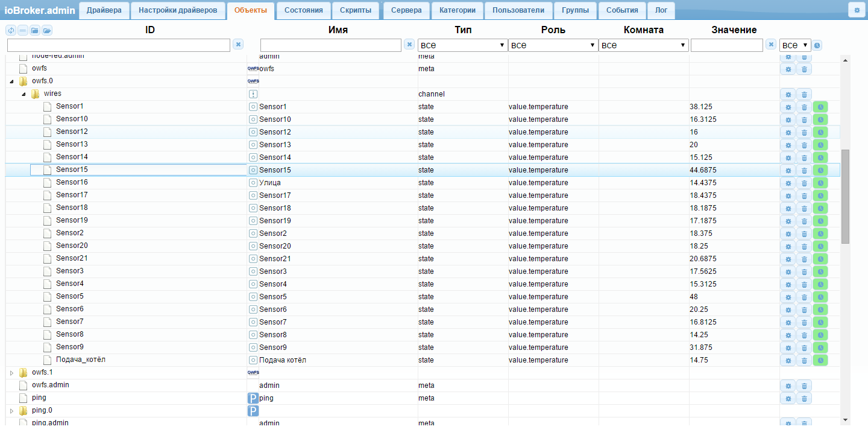Delete the wires channel with trash icon
Image resolution: width=868 pixels, height=441 pixels.
point(804,94)
